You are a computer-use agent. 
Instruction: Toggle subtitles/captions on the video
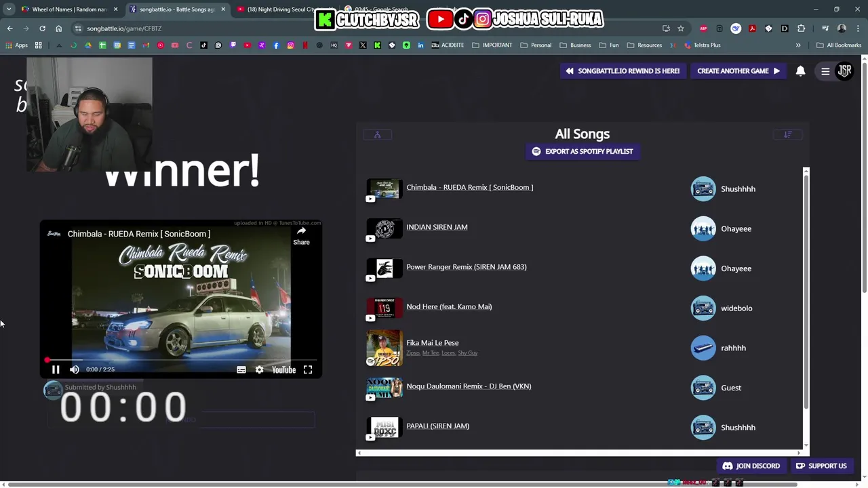(x=241, y=369)
